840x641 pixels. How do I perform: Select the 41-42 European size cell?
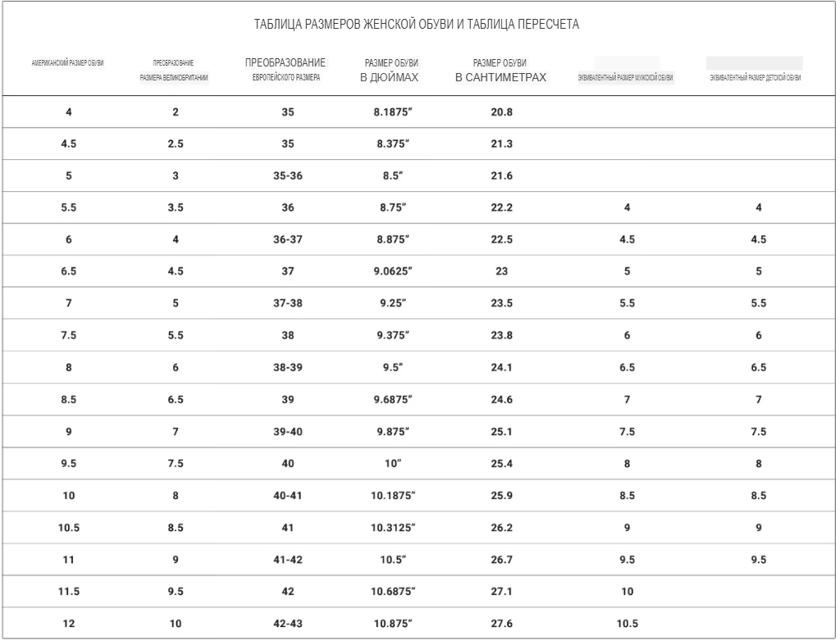(x=287, y=560)
